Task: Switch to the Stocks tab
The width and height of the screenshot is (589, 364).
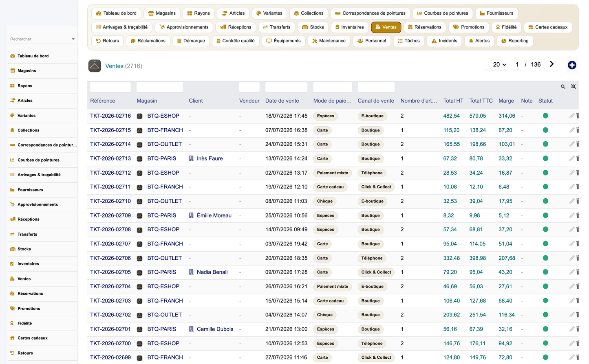Action: point(313,27)
